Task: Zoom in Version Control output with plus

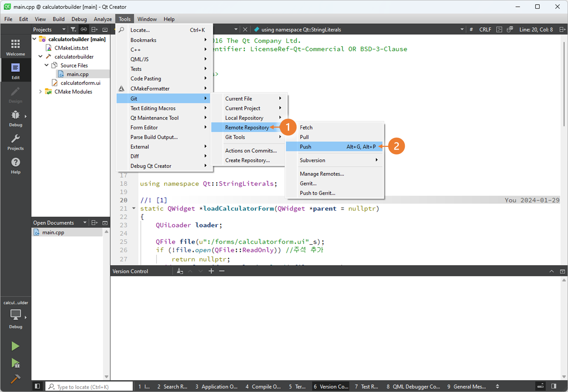Action: [x=211, y=271]
